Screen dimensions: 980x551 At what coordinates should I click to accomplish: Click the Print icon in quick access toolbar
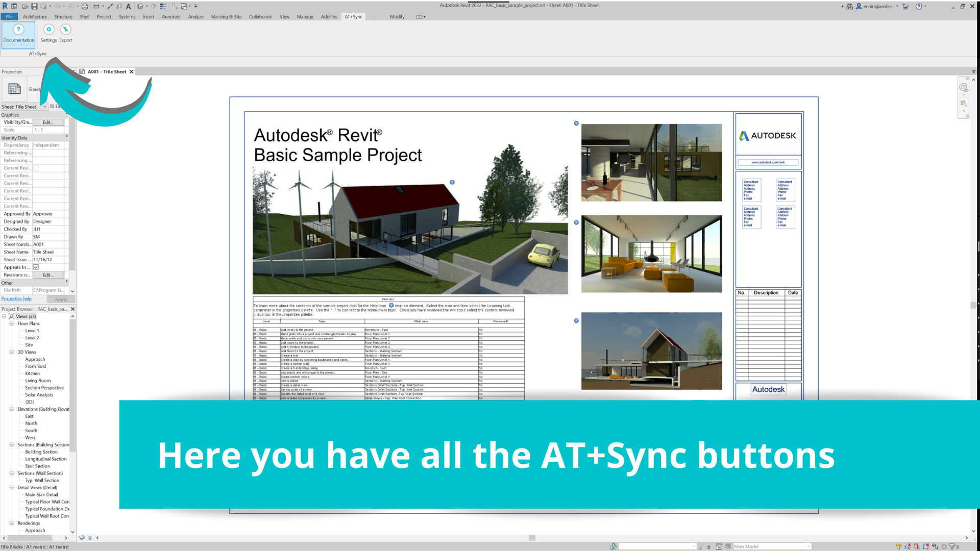(85, 6)
